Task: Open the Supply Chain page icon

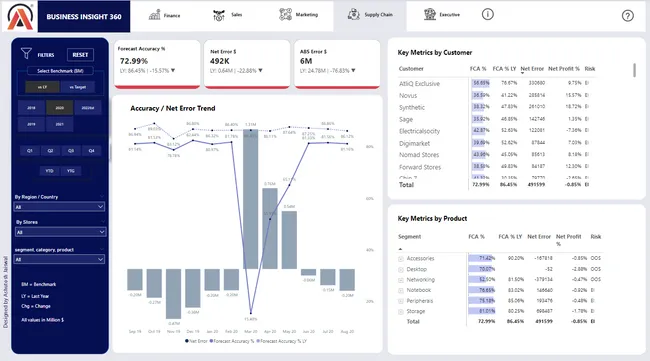Action: (354, 15)
